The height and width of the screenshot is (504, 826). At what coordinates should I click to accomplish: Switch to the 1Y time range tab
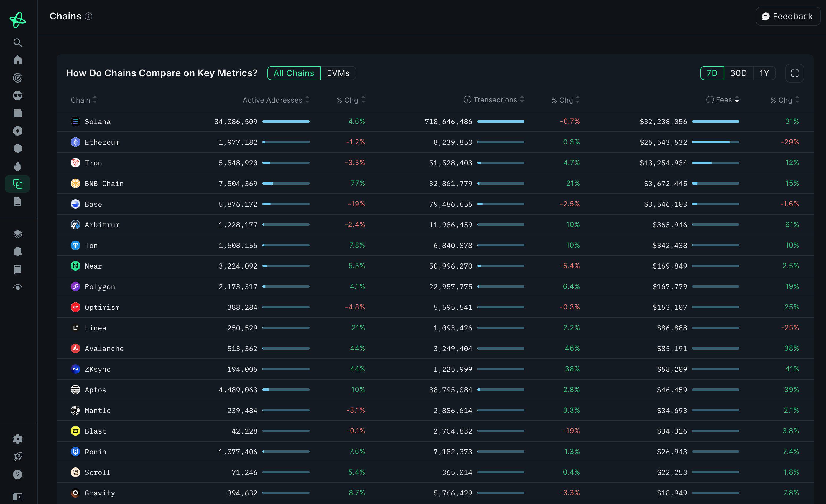click(764, 73)
